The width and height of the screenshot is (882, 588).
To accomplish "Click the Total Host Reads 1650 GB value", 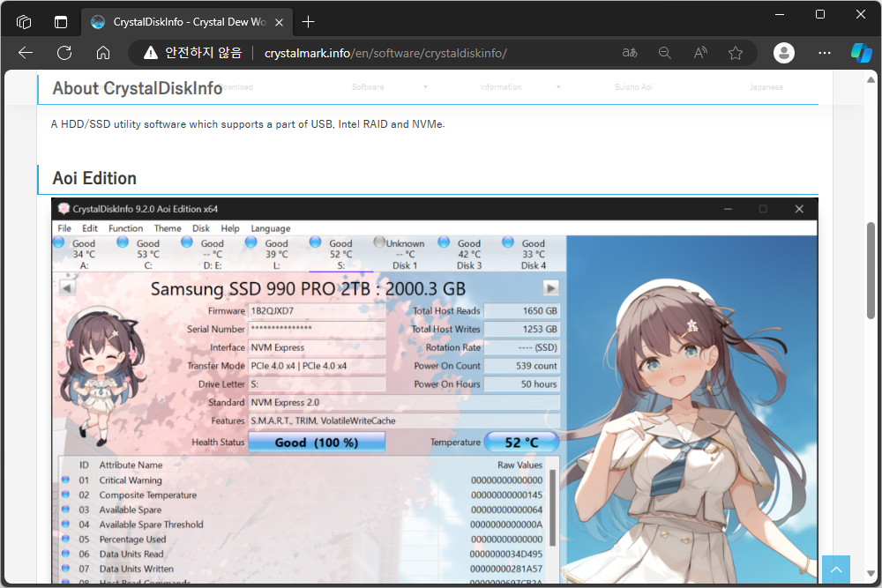I will pyautogui.click(x=521, y=311).
